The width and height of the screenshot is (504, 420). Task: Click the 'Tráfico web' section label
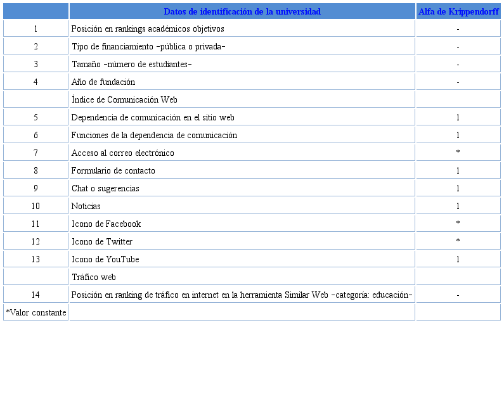(x=94, y=277)
